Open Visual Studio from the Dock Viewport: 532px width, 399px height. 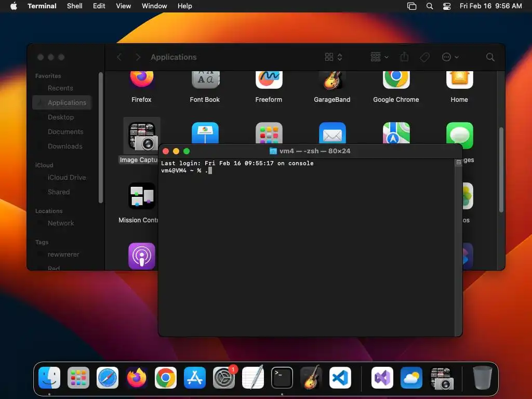point(382,378)
